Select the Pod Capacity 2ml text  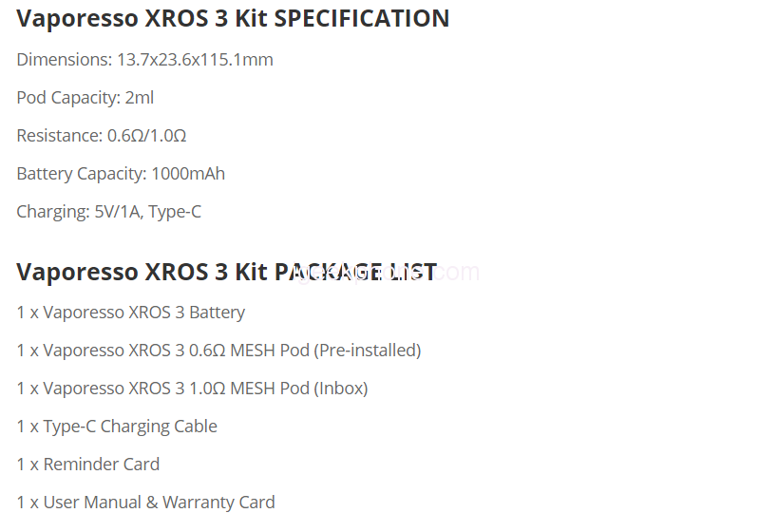click(85, 98)
